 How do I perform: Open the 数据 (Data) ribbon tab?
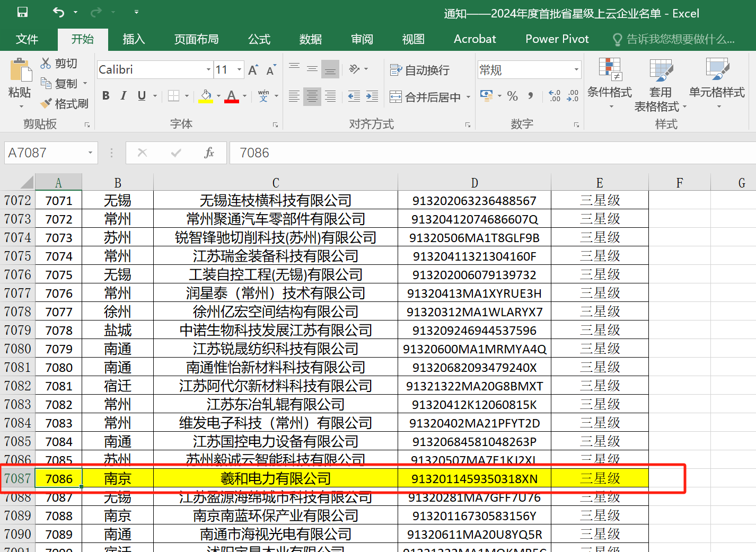click(310, 39)
